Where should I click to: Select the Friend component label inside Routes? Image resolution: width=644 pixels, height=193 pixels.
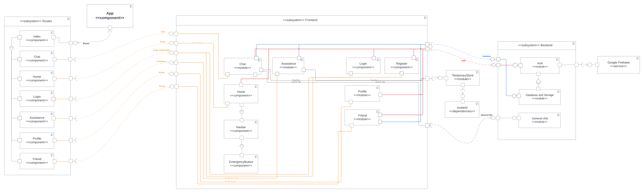37,161
